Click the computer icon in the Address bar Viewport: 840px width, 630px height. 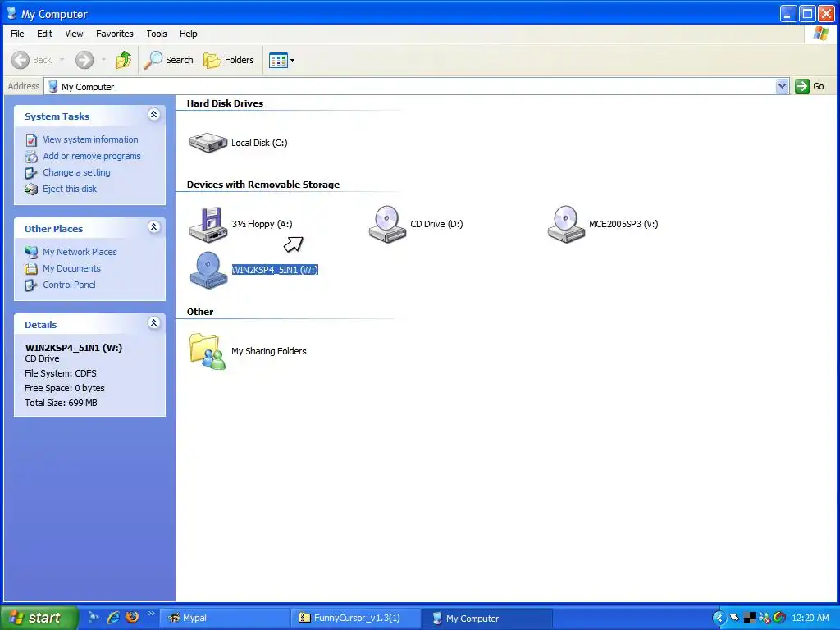click(x=53, y=86)
